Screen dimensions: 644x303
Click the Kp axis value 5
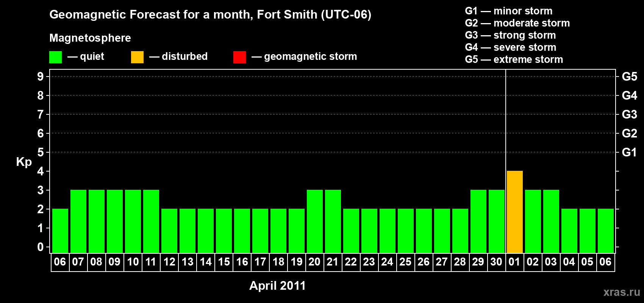41,152
